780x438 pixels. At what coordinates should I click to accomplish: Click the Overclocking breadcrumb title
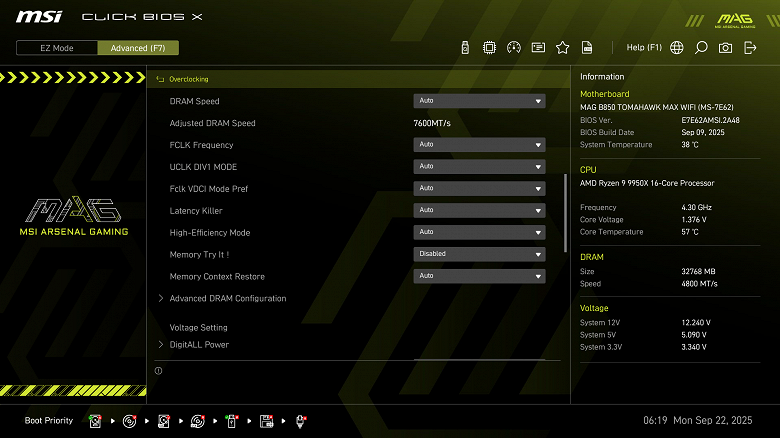[x=189, y=79]
